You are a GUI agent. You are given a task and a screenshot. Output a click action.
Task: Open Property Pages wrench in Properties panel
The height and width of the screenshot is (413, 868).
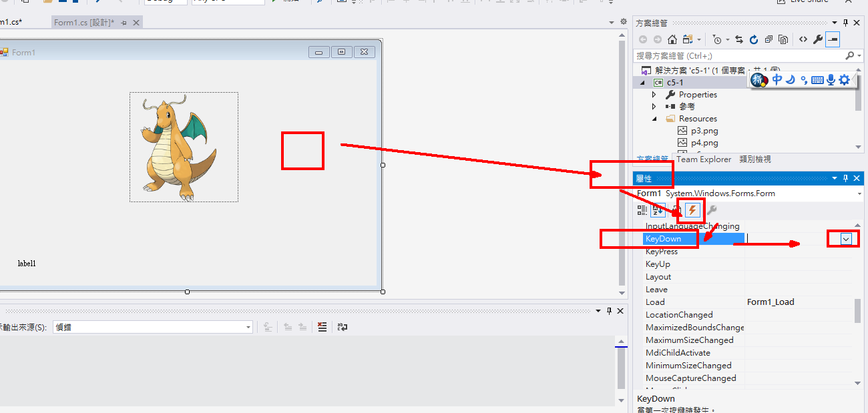click(712, 210)
